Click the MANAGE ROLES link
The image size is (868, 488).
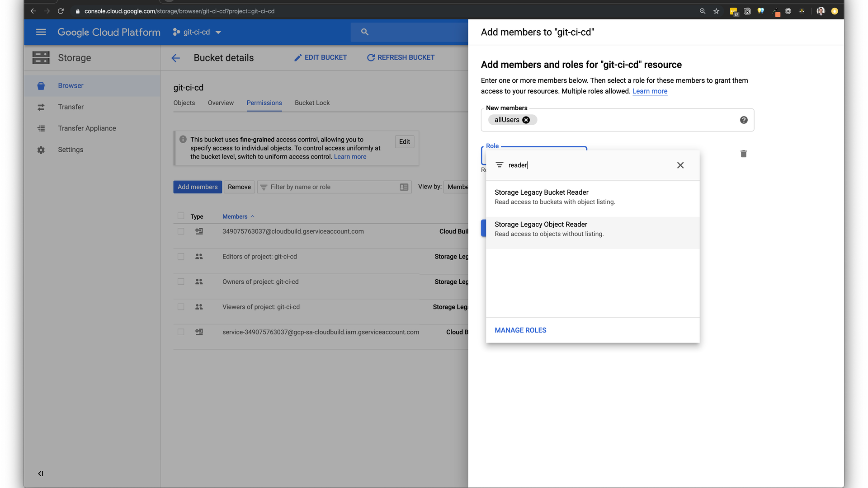pyautogui.click(x=520, y=330)
